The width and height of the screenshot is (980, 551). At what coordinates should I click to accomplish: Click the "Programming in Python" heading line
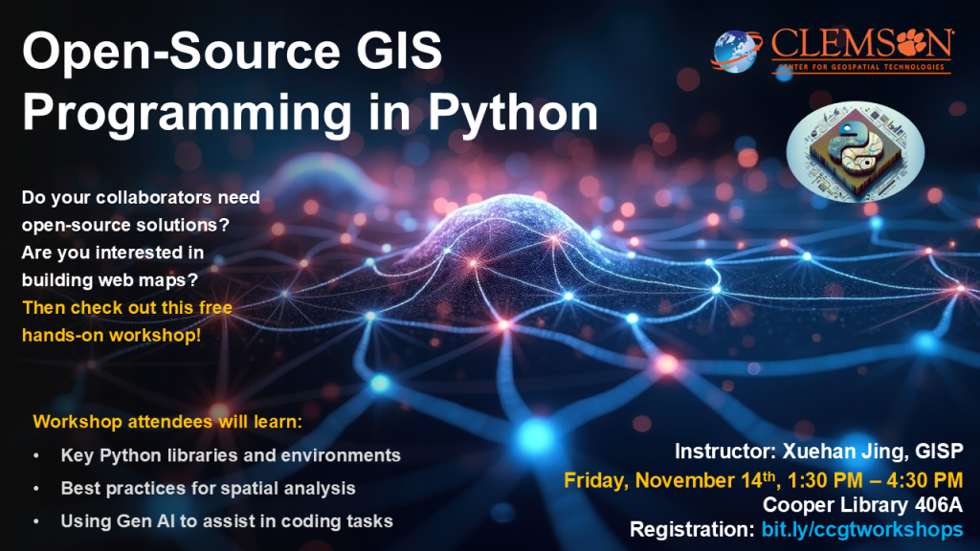point(309,115)
